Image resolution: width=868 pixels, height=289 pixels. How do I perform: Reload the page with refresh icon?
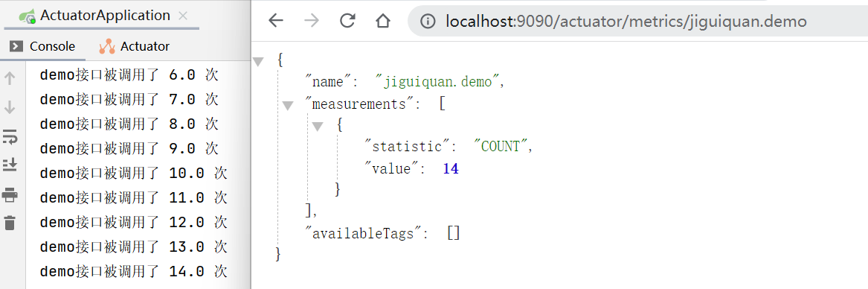tap(347, 21)
